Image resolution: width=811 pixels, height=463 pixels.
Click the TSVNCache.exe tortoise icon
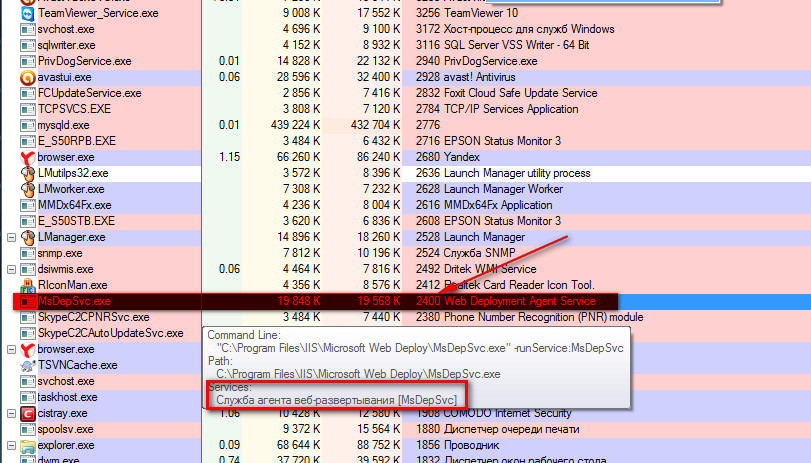point(27,365)
